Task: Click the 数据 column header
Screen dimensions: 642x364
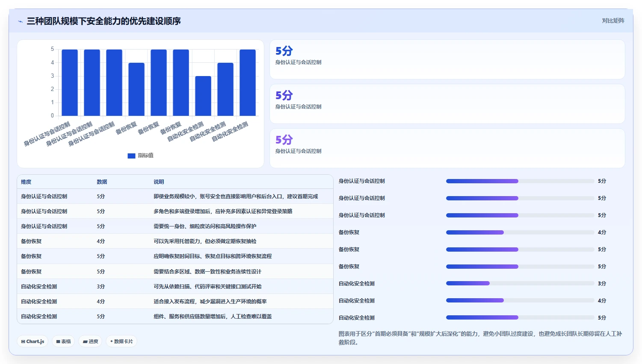Action: (102, 182)
